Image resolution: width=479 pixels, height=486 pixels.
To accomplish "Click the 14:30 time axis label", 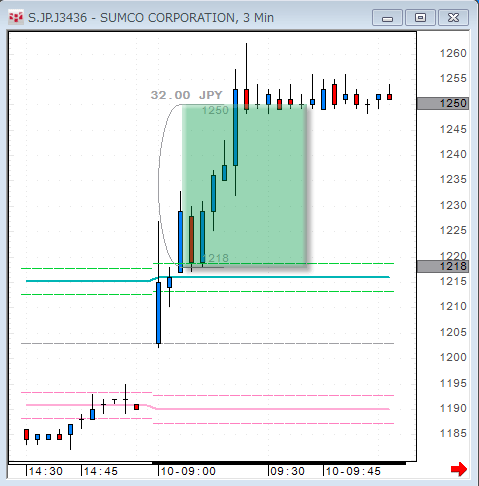I will pyautogui.click(x=46, y=471).
